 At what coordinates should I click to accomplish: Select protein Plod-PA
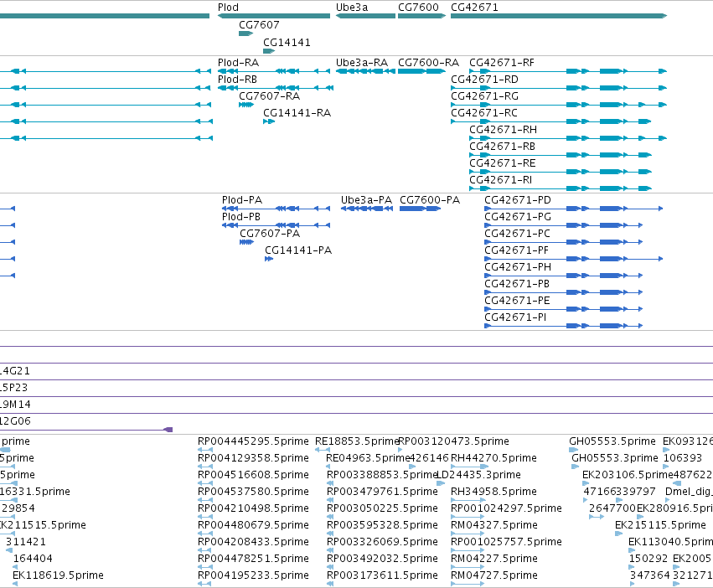pos(242,199)
